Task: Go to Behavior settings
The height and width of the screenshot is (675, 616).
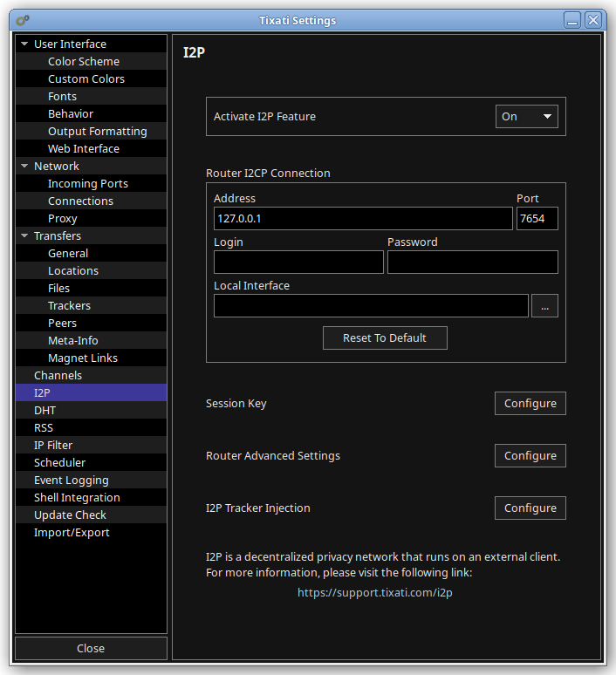Action: pyautogui.click(x=91, y=113)
